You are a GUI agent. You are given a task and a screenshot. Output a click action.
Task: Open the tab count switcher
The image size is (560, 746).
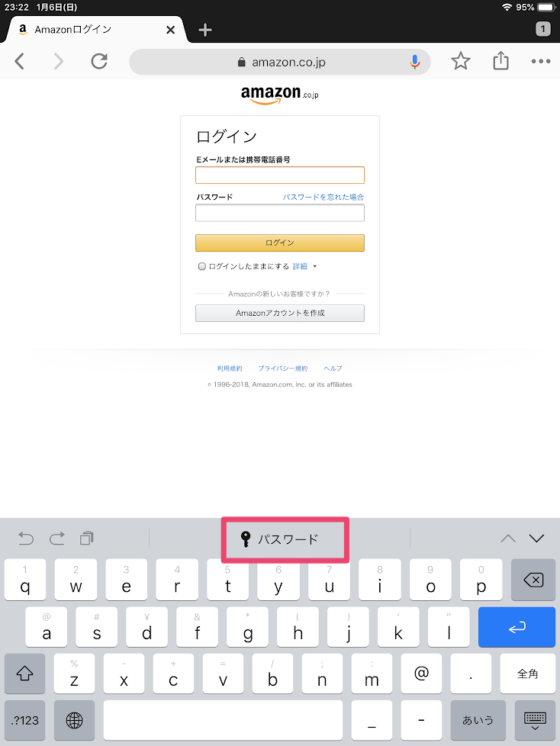tap(543, 29)
